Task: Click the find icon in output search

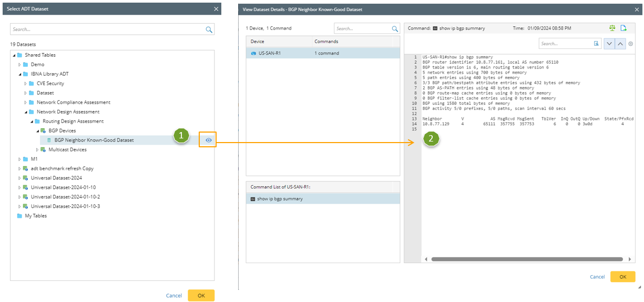Action: 596,44
